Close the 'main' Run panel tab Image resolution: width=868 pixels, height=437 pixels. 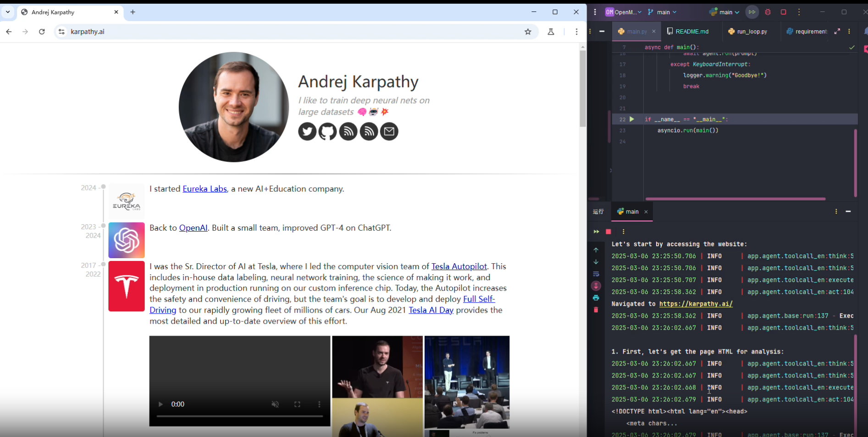point(646,212)
